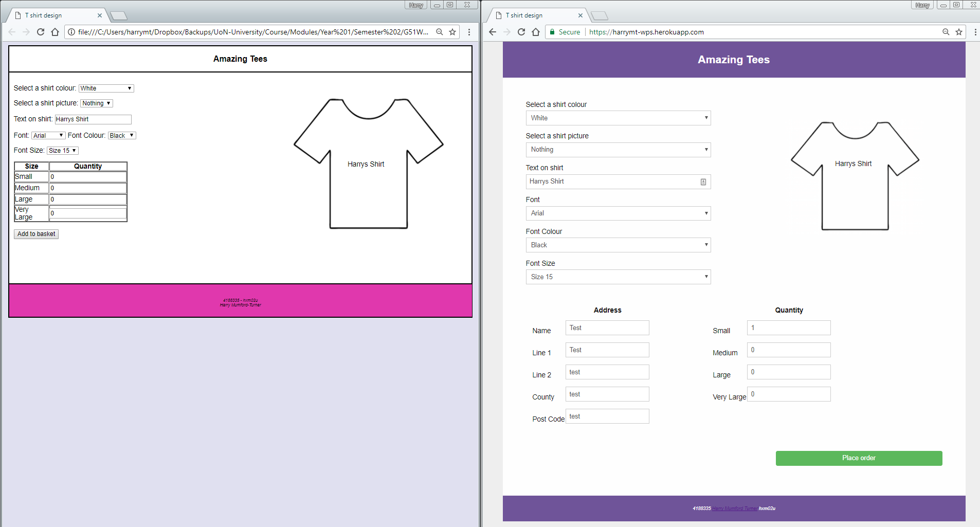
Task: Click Line 2 address field
Action: click(x=607, y=372)
